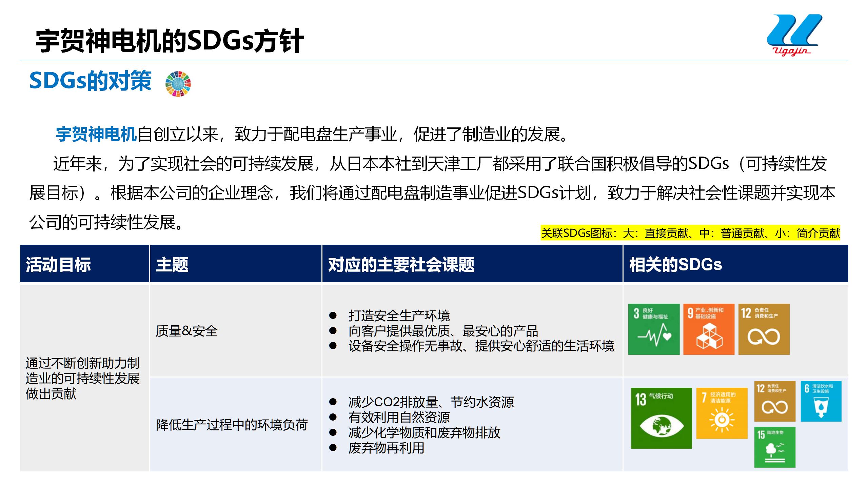Screen dimensions: 868x488
Task: Click the large SDG 12 icon
Action: coord(764,329)
